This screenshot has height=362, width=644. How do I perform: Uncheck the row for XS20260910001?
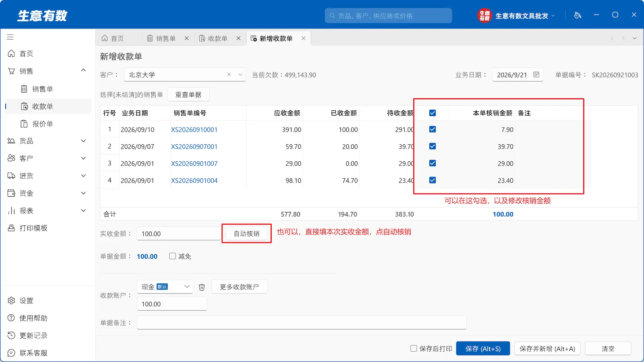[433, 130]
